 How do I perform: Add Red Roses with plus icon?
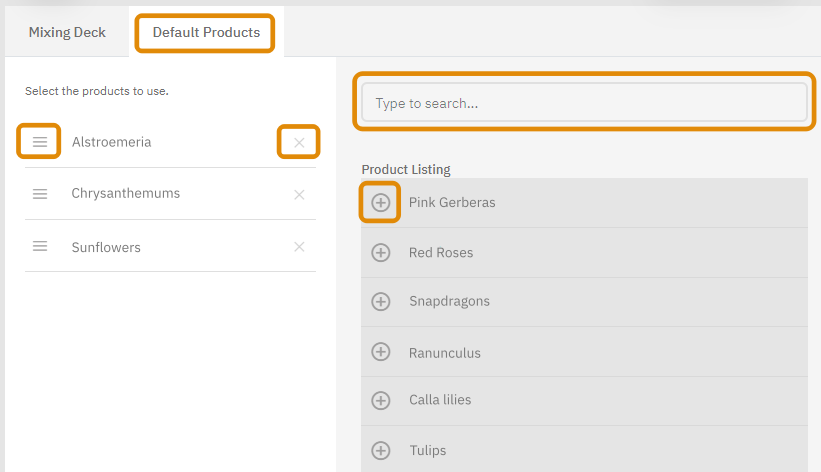[381, 253]
